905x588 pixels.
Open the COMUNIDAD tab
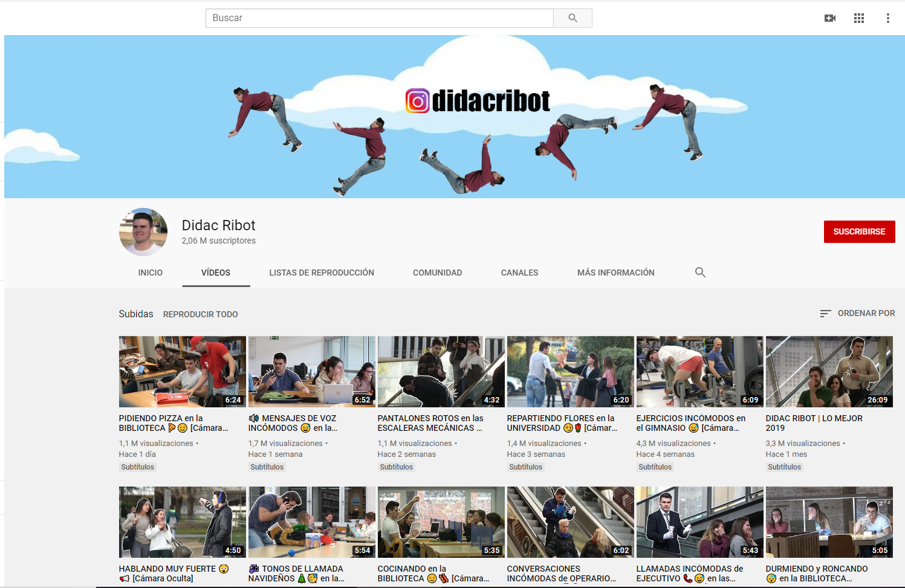coord(437,273)
